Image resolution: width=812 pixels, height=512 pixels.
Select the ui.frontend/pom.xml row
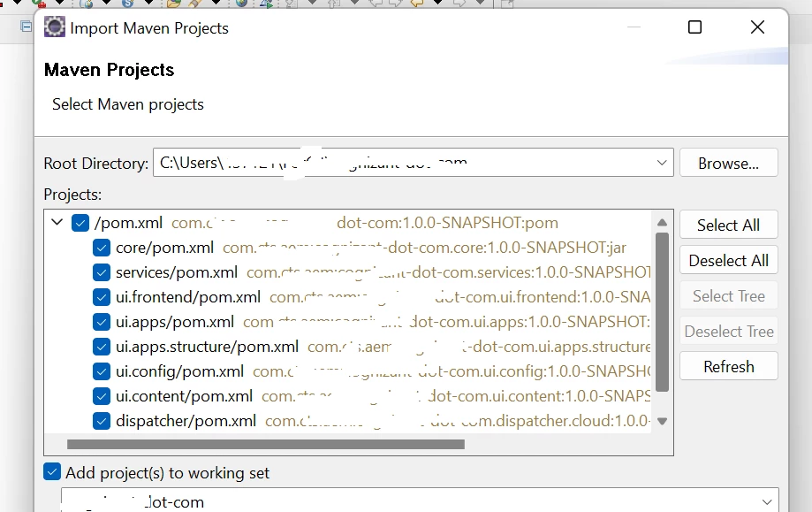pyautogui.click(x=383, y=297)
